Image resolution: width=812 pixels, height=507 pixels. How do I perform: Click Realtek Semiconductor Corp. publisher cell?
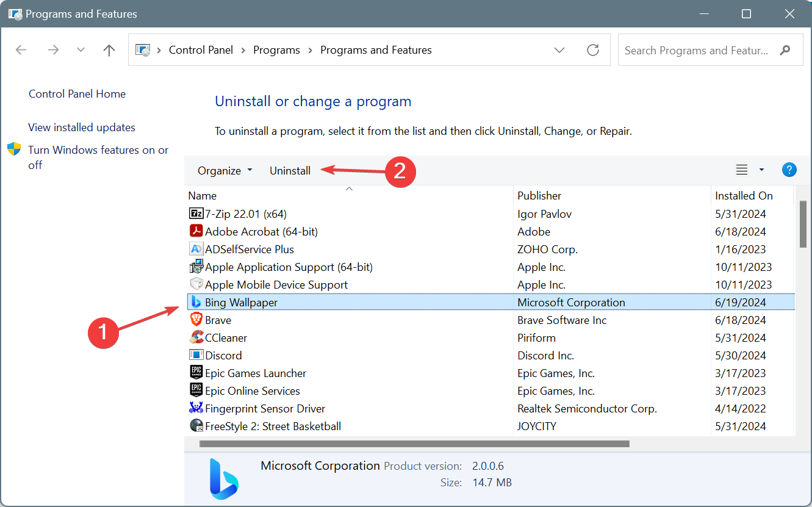[x=587, y=409]
